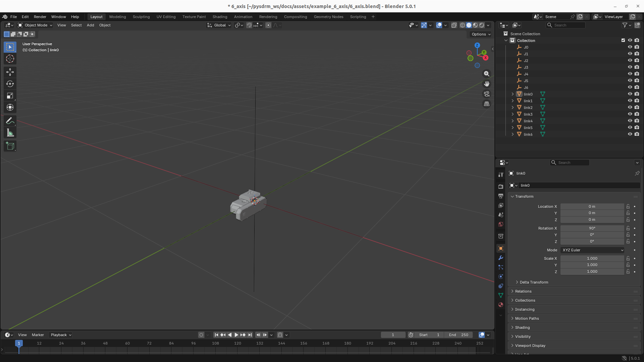Select the Measure tool
Image resolution: width=644 pixels, height=362 pixels.
10,133
